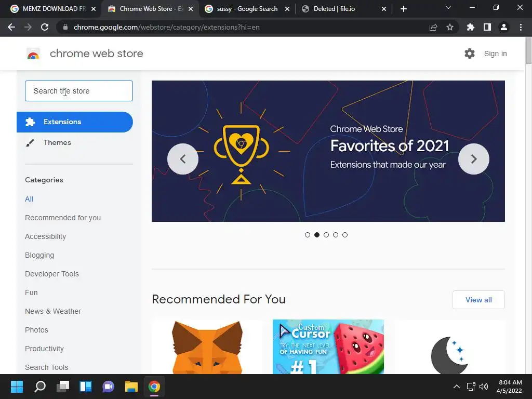Select the Themes sidebar item

click(57, 142)
